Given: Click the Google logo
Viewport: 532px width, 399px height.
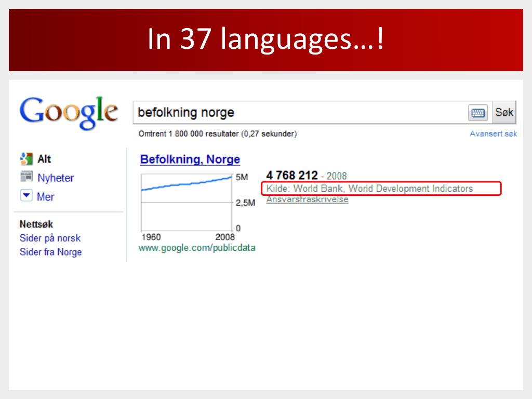Looking at the screenshot, I should coord(69,113).
